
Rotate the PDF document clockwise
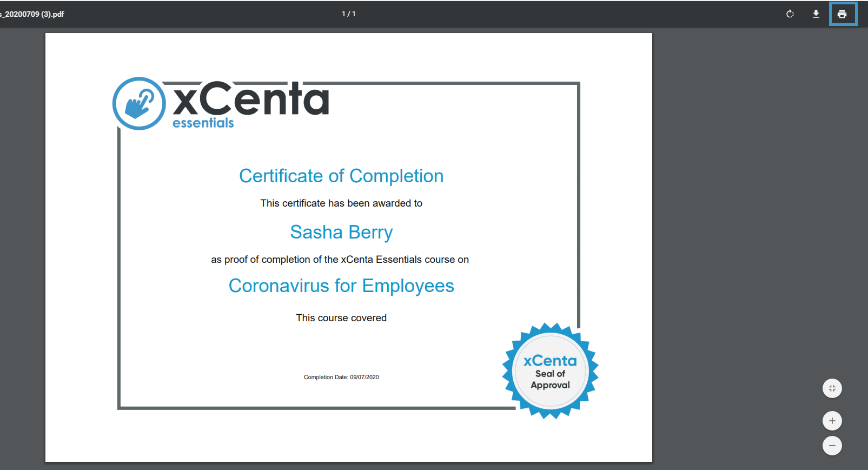[790, 14]
